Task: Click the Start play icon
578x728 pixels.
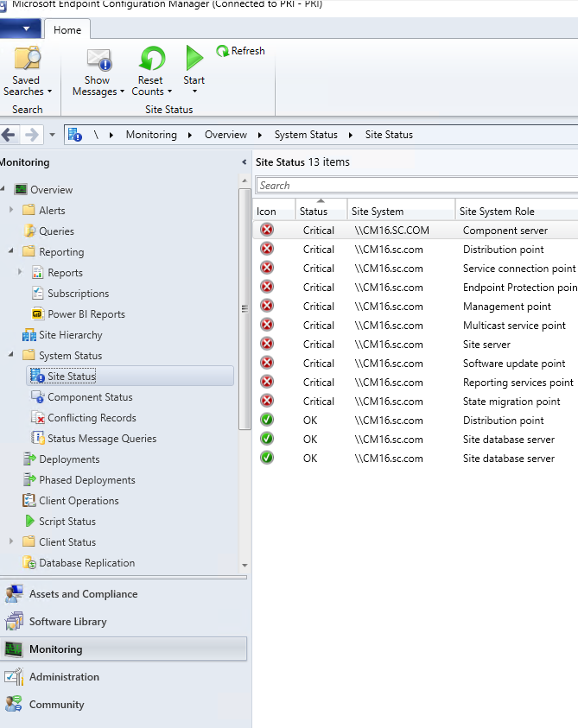Action: tap(194, 58)
